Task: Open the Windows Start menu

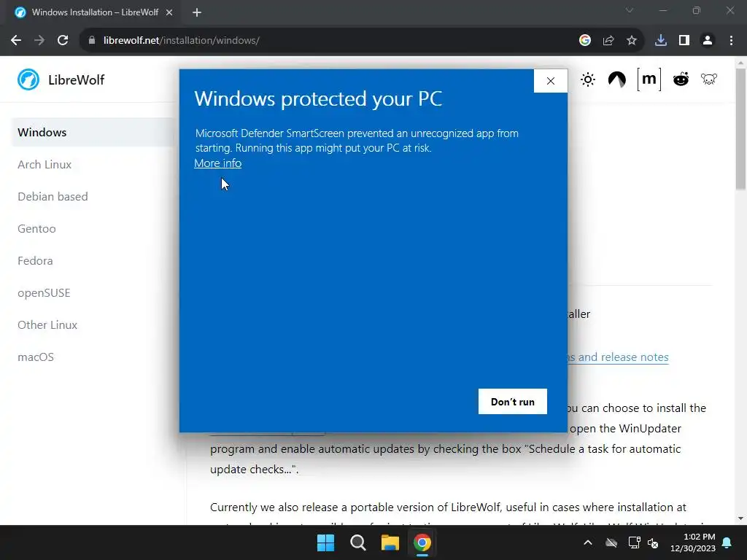Action: pos(326,542)
